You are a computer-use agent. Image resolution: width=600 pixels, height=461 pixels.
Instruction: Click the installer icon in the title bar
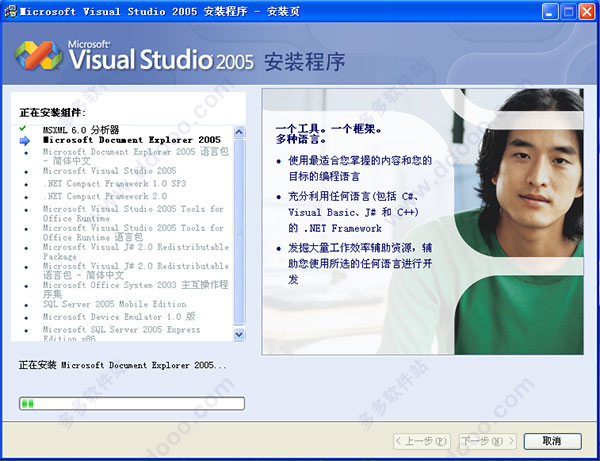point(11,12)
